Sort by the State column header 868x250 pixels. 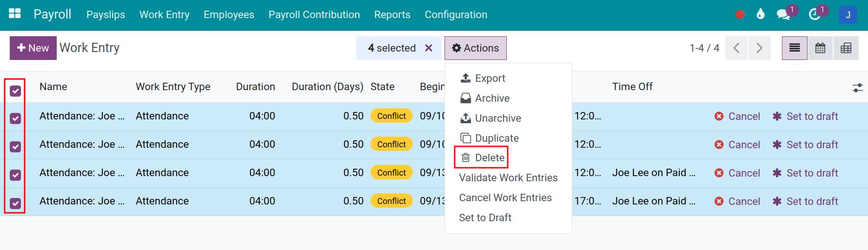pyautogui.click(x=382, y=86)
